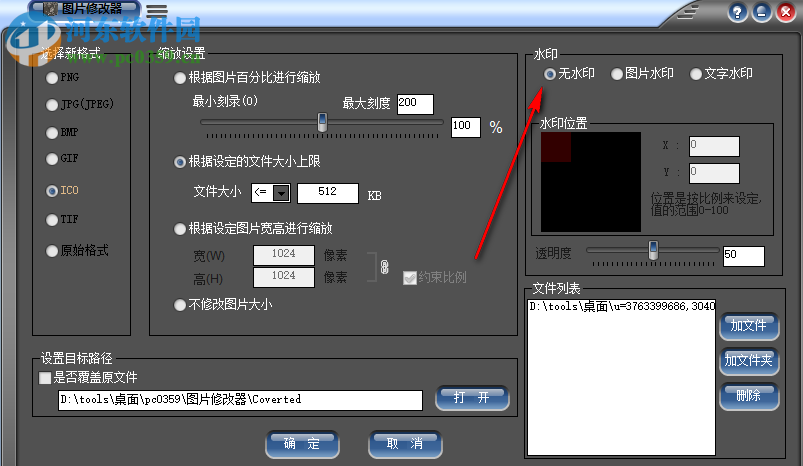Click the dark red watermark position square
This screenshot has width=803, height=466.
tap(556, 147)
